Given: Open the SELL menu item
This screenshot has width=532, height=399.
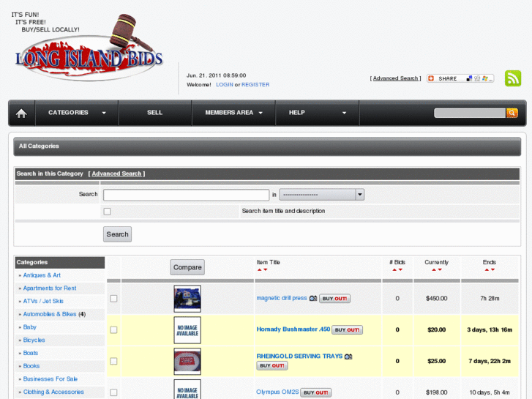Looking at the screenshot, I should pyautogui.click(x=154, y=113).
